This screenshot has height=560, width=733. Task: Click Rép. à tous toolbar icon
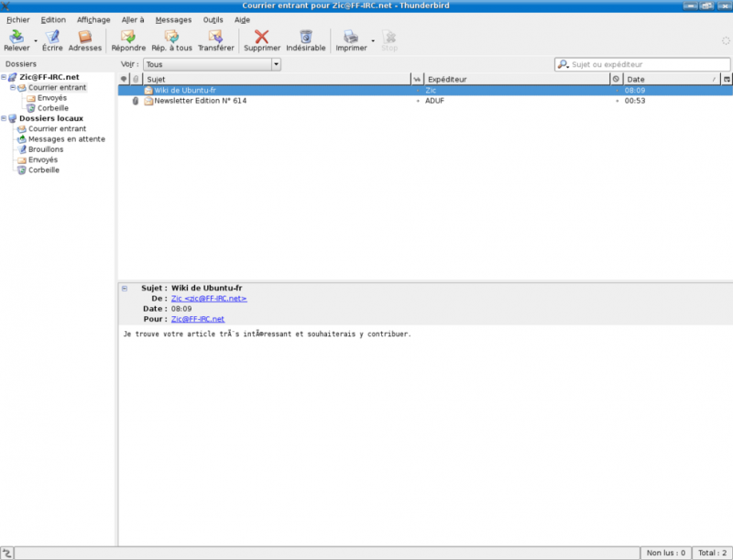tap(171, 38)
